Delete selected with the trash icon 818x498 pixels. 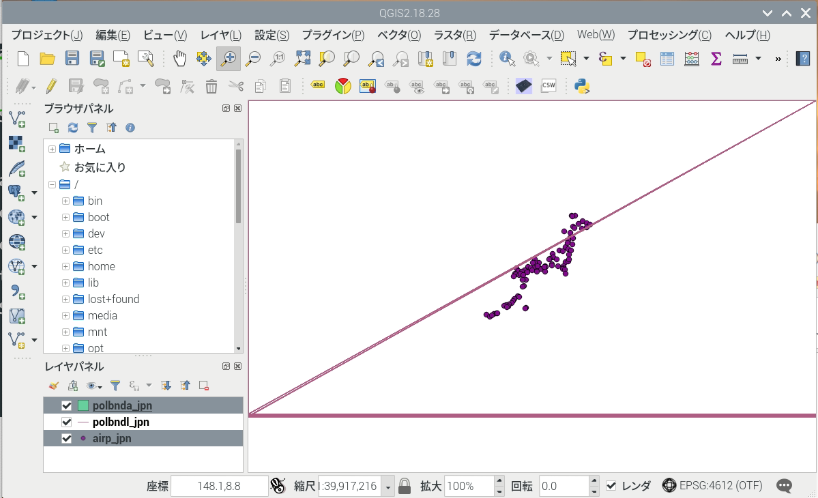tap(211, 86)
